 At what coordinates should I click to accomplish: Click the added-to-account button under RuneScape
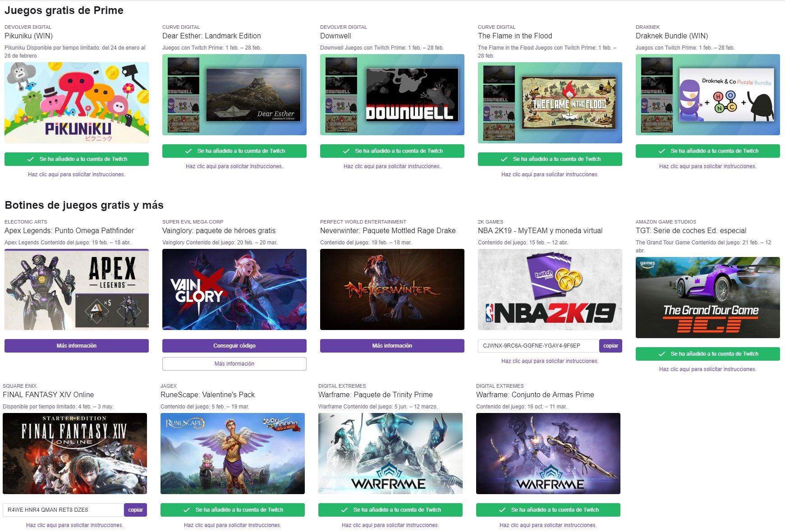pos(233,510)
